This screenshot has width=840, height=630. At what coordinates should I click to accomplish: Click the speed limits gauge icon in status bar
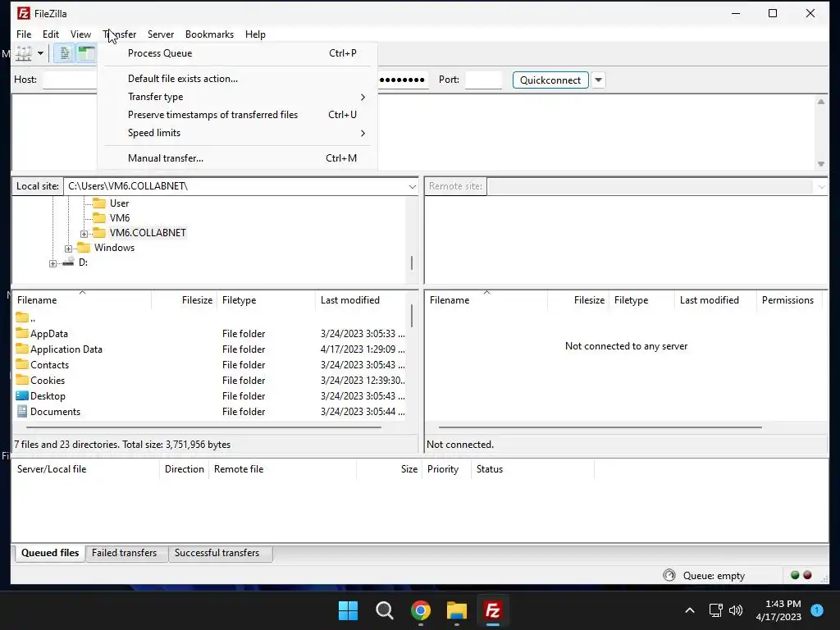[669, 575]
